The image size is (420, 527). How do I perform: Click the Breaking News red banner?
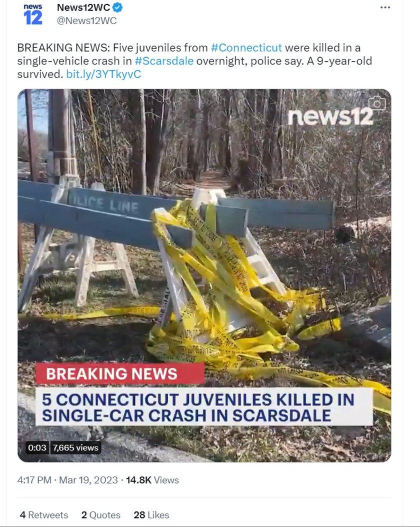120,373
